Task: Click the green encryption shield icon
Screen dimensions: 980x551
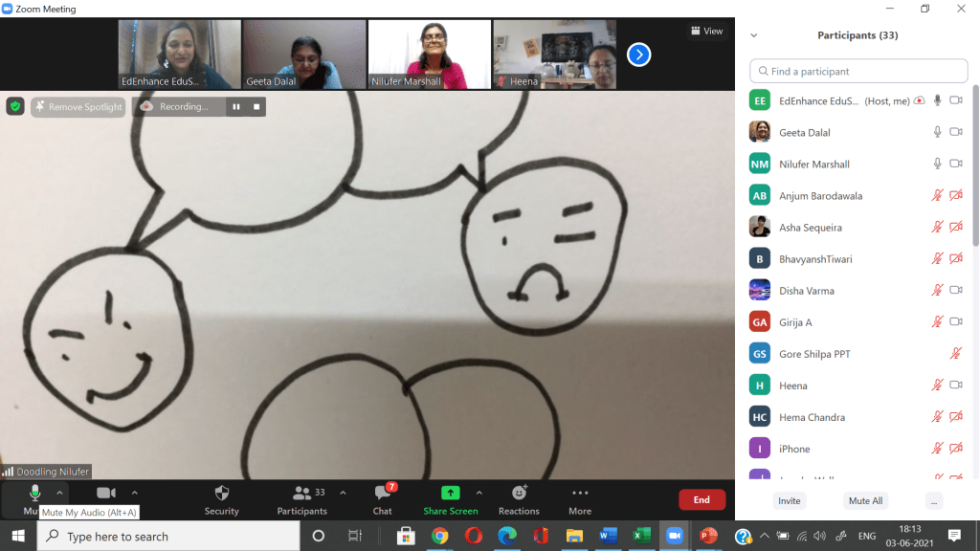Action: 15,106
